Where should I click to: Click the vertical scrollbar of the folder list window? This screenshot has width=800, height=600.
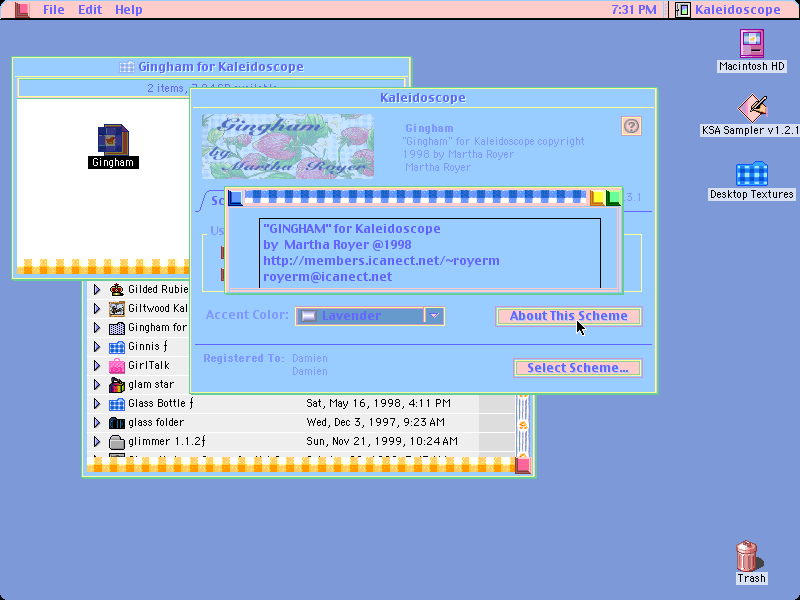(x=523, y=424)
